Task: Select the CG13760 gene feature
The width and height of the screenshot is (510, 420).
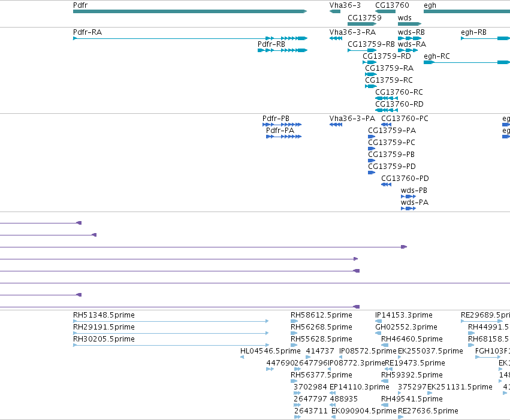Action: coord(385,11)
